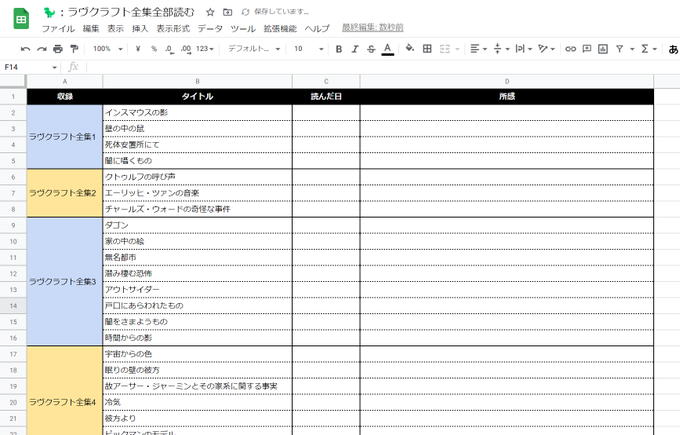
Task: Open the Functions sigma menu
Action: (649, 49)
